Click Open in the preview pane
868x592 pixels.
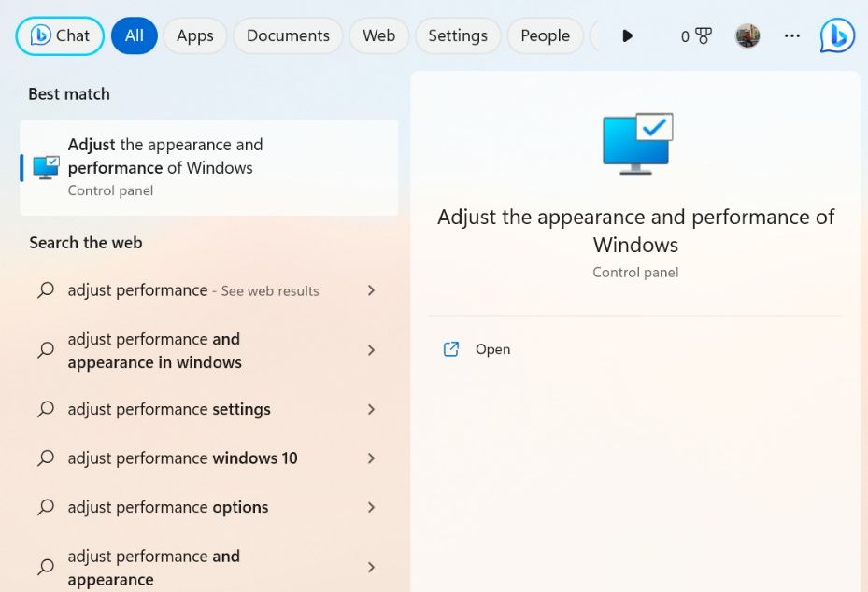492,349
